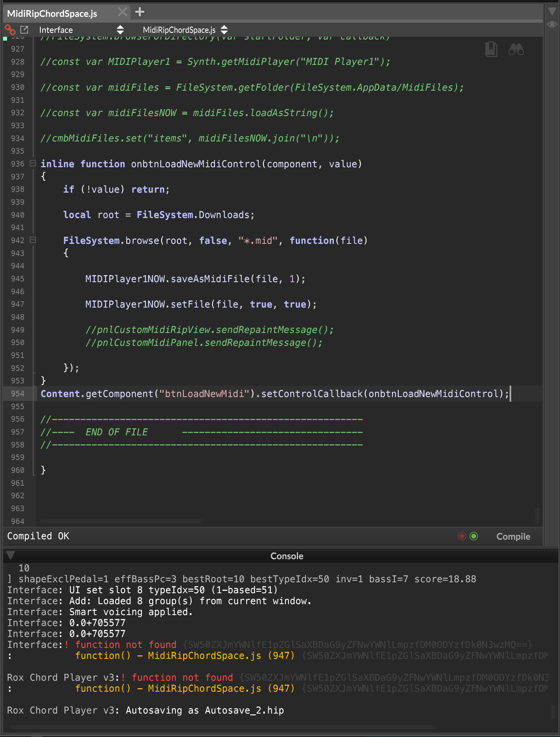This screenshot has height=737, width=560.
Task: Click the commented cmbMidiFiles.set line
Action: coord(190,138)
